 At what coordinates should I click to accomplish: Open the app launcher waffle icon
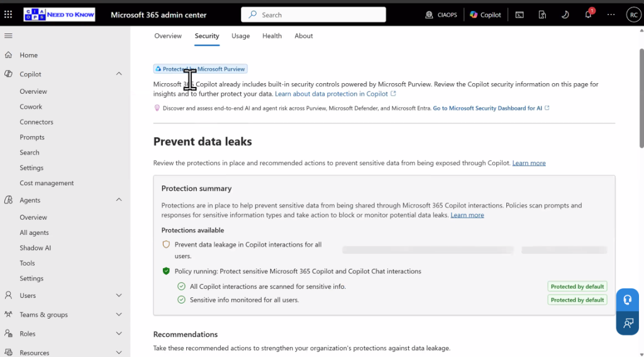tap(8, 15)
